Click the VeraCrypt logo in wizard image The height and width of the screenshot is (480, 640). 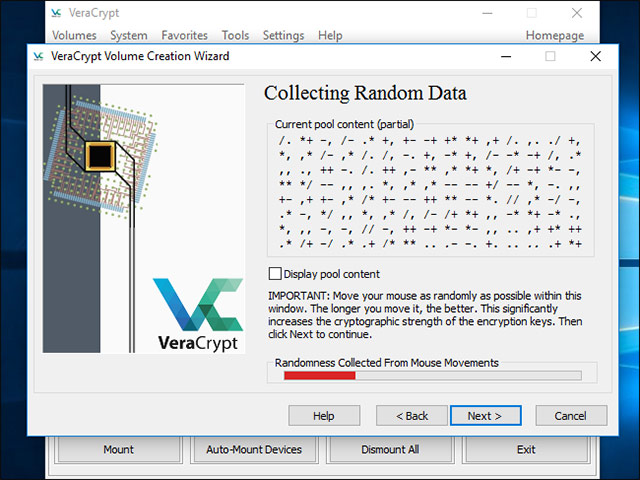click(198, 314)
